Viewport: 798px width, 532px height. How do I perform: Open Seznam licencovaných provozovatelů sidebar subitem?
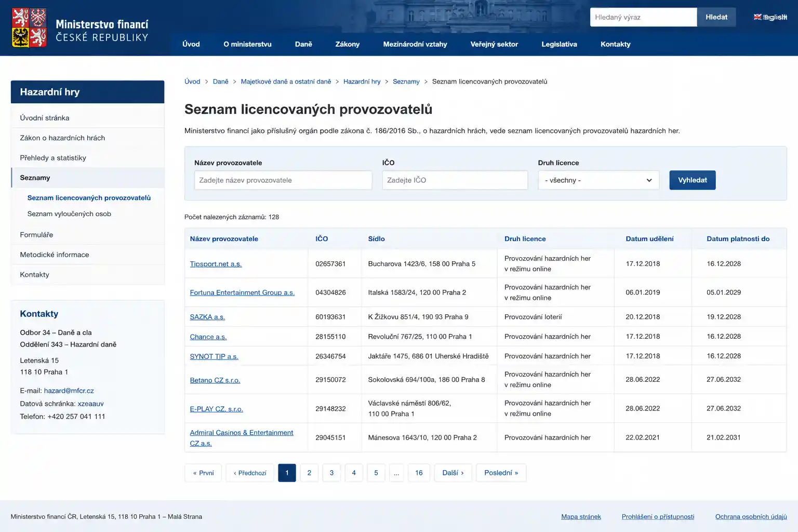tap(89, 198)
